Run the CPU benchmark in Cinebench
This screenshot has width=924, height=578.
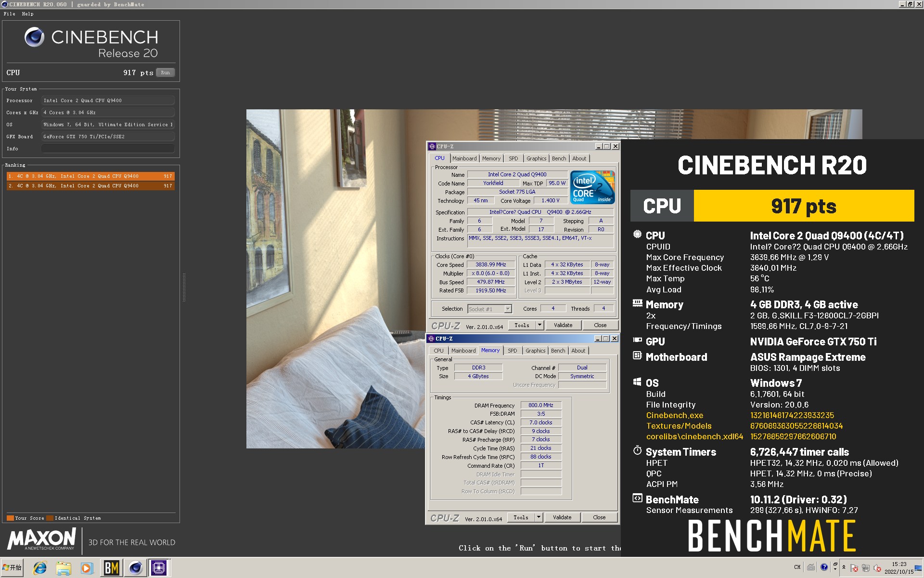click(x=165, y=73)
